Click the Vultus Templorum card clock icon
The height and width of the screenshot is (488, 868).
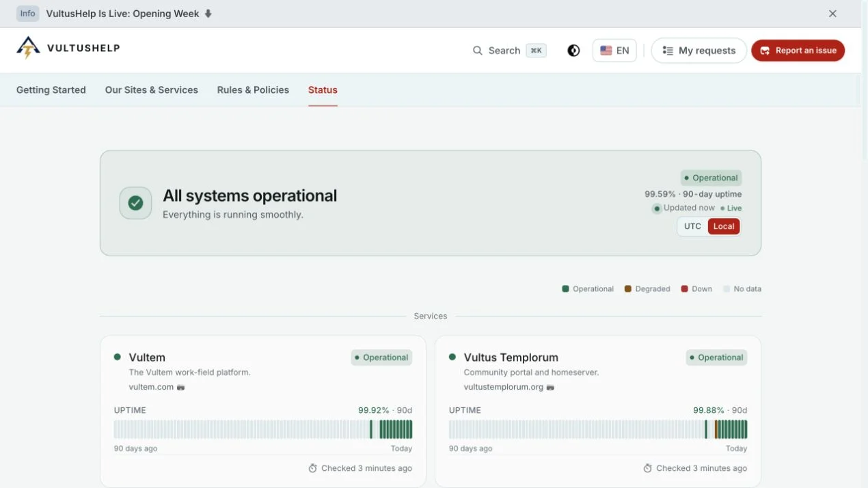(x=647, y=468)
